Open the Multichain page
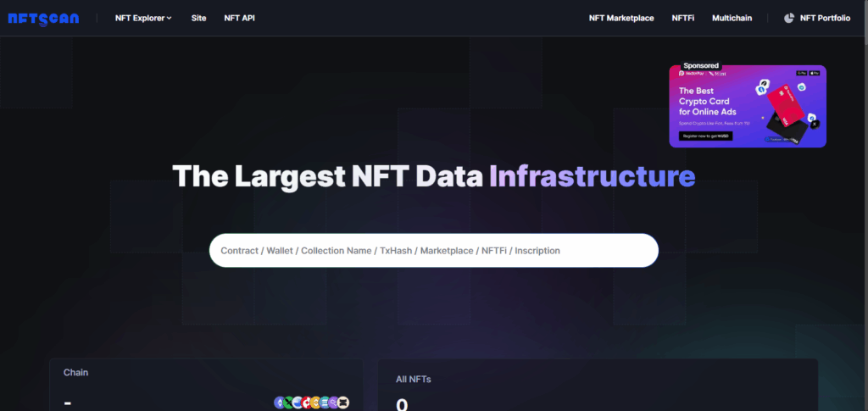 pos(732,19)
